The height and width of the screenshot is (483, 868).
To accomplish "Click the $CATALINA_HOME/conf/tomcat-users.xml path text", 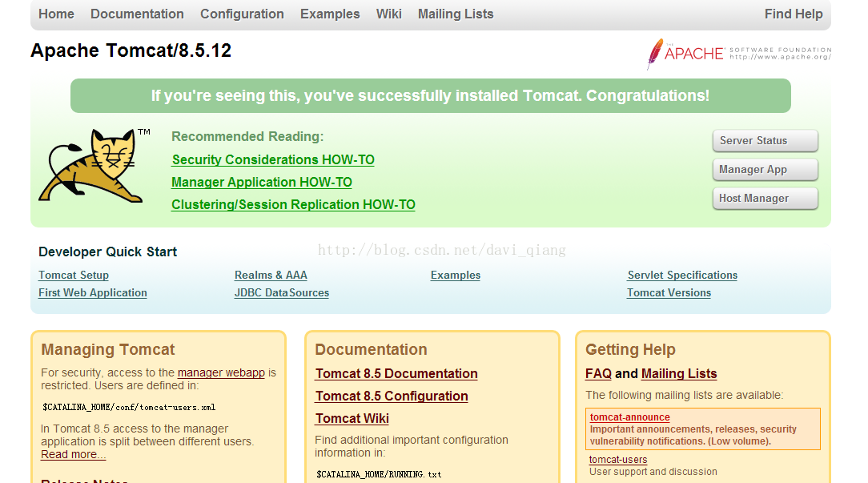I will click(x=129, y=407).
